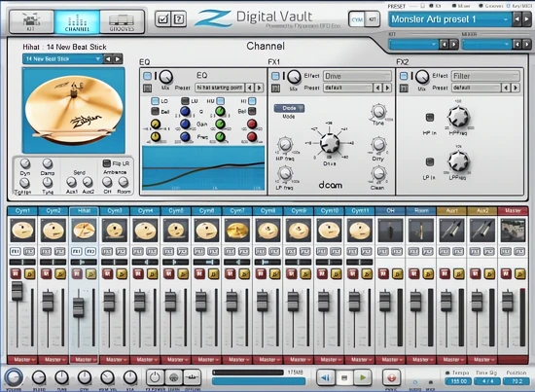Viewport: 535px width, 392px height.
Task: Open the MIXER preset dropdown
Action: [x=486, y=45]
